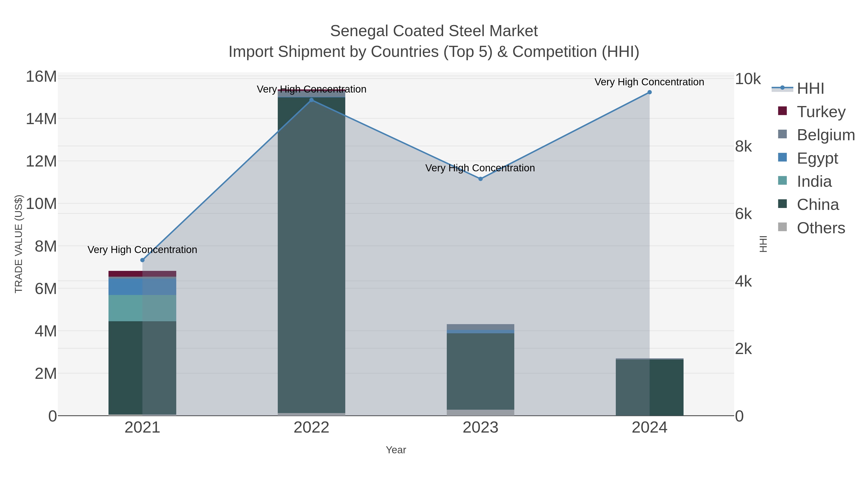Click the 2024 x-axis label
The width and height of the screenshot is (868, 488).
point(650,428)
